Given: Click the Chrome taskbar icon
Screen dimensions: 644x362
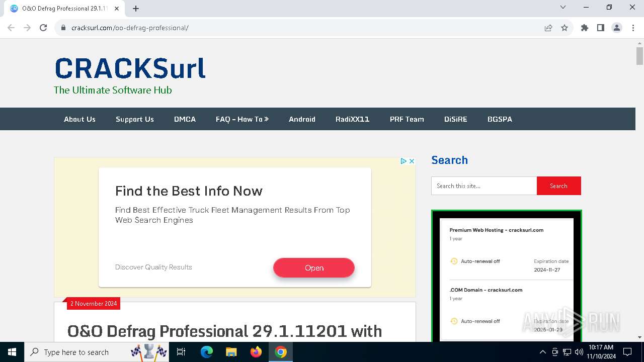Looking at the screenshot, I should coord(281,352).
